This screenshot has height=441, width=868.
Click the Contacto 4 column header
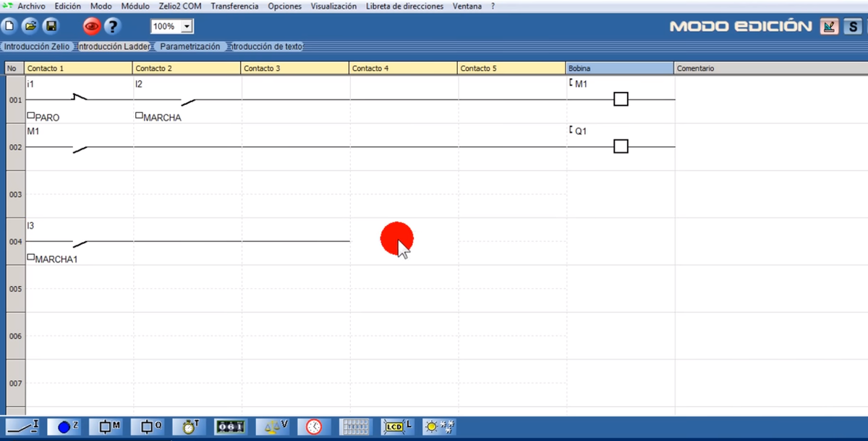pyautogui.click(x=404, y=68)
